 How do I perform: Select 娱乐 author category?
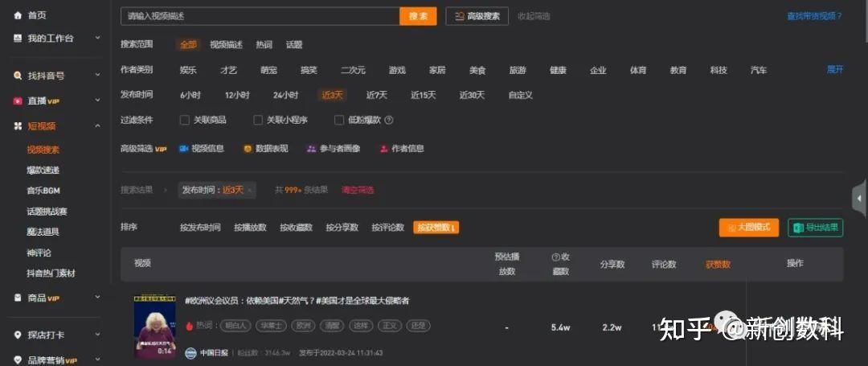188,70
